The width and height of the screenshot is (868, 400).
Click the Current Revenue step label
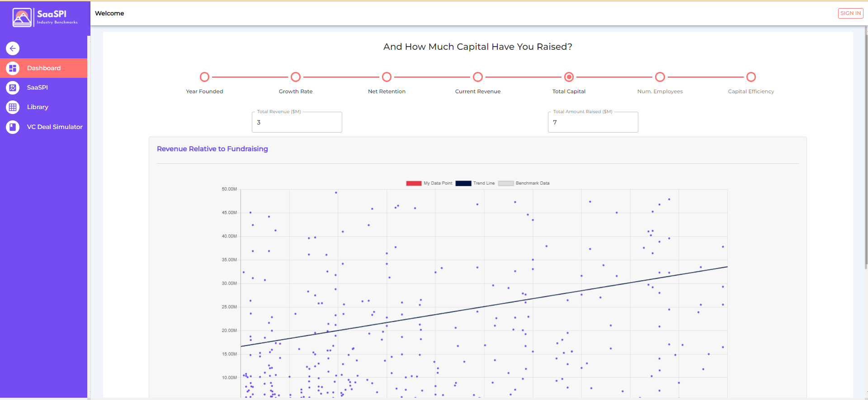[478, 91]
